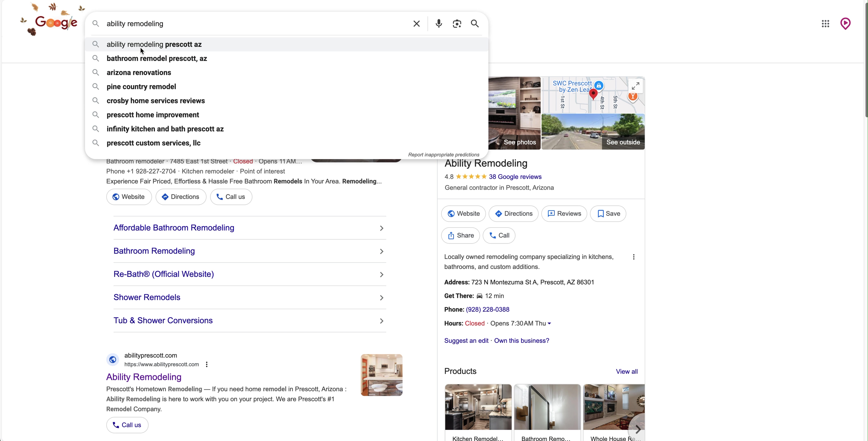The image size is (868, 441).
Task: Choose 'pine country remodel' suggestion
Action: (141, 87)
